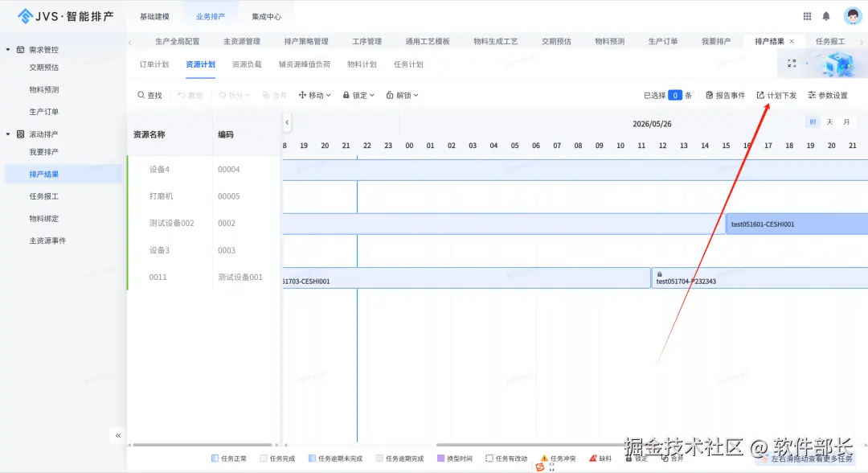The width and height of the screenshot is (868, 473).
Task: Open the 基础建模 top menu
Action: (x=154, y=17)
